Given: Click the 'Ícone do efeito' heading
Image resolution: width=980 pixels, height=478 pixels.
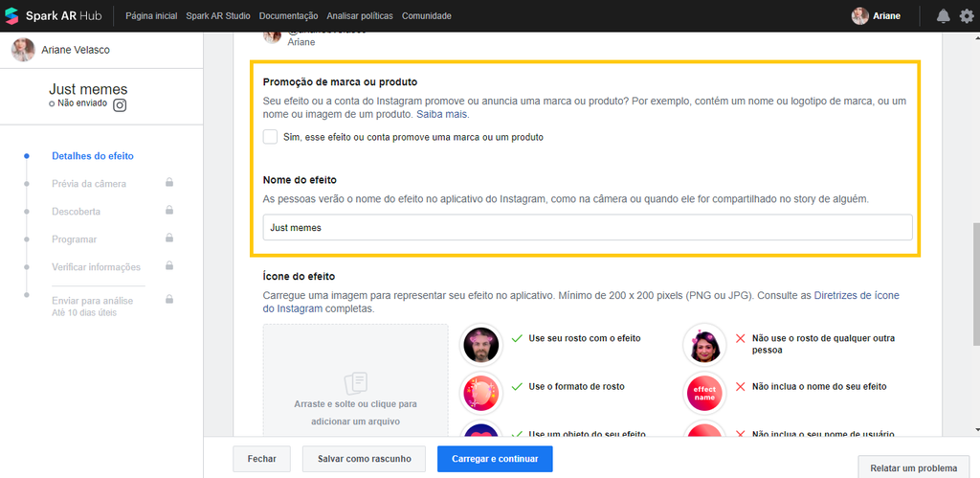Looking at the screenshot, I should tap(300, 276).
